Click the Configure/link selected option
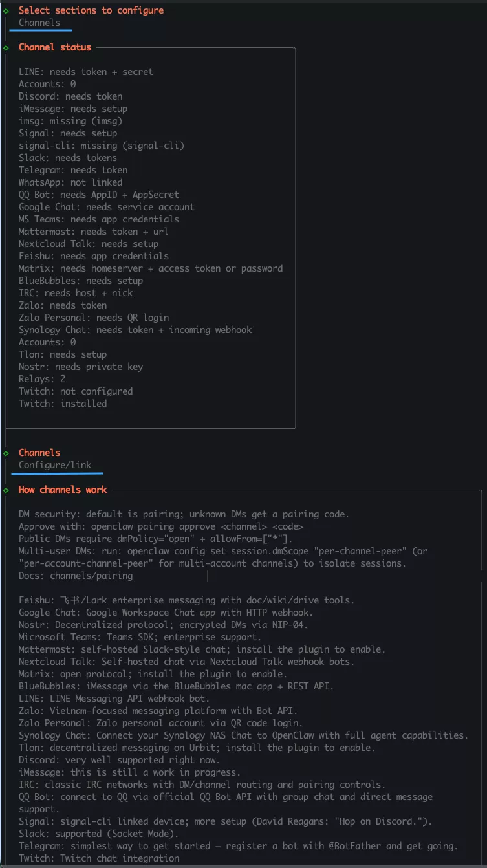The height and width of the screenshot is (868, 487). [x=55, y=465]
